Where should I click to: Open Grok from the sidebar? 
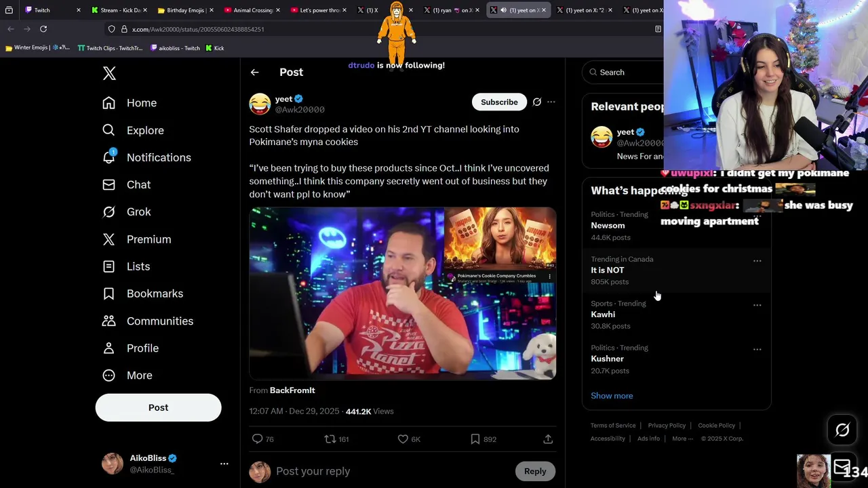pos(127,211)
